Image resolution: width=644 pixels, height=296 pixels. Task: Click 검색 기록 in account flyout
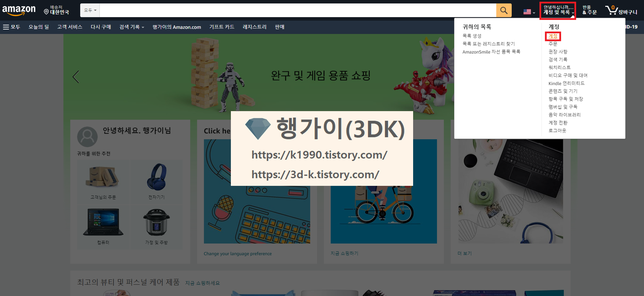[558, 60]
